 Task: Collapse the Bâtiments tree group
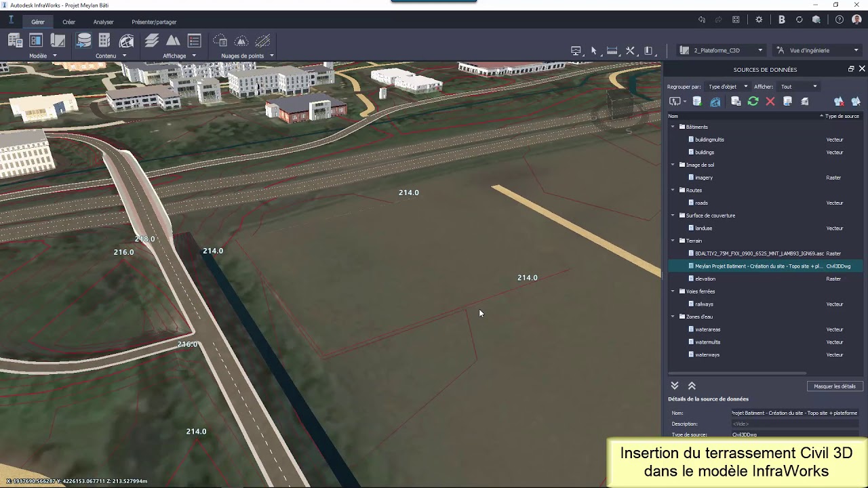[x=673, y=127]
